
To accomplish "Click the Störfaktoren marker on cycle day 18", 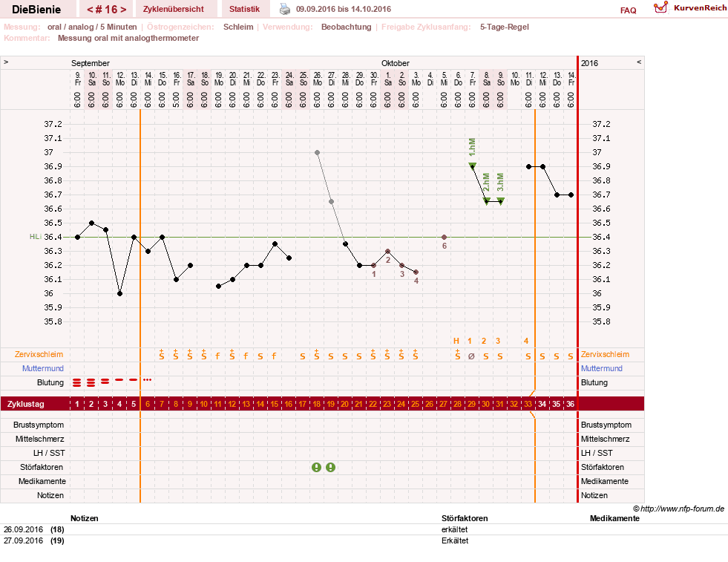I will tap(316, 467).
